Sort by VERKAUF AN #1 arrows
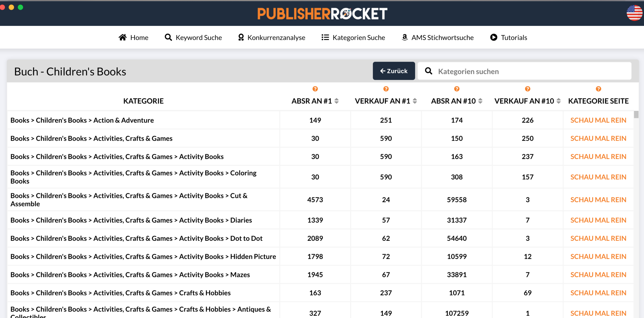The image size is (644, 318). point(415,101)
